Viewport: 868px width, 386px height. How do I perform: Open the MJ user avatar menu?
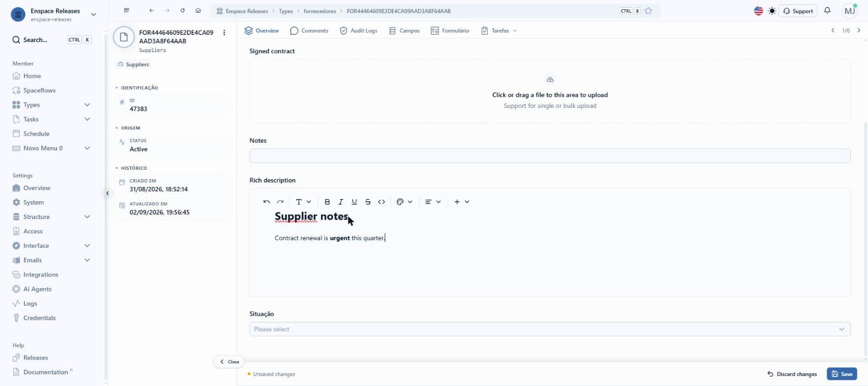point(850,11)
